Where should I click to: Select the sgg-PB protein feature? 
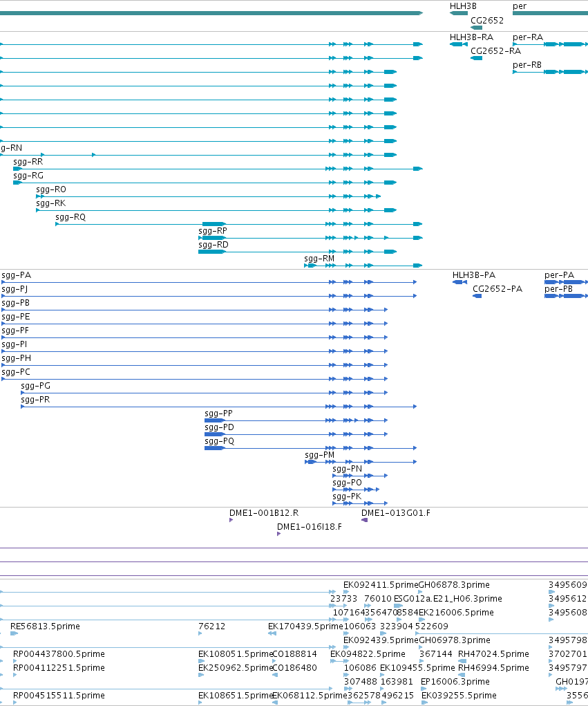(x=195, y=310)
